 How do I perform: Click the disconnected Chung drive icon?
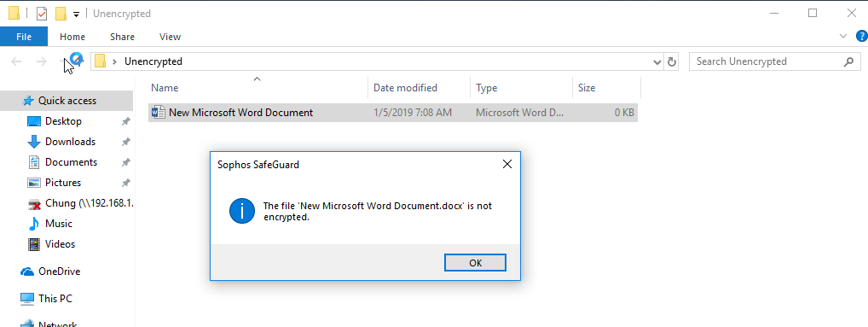[34, 204]
